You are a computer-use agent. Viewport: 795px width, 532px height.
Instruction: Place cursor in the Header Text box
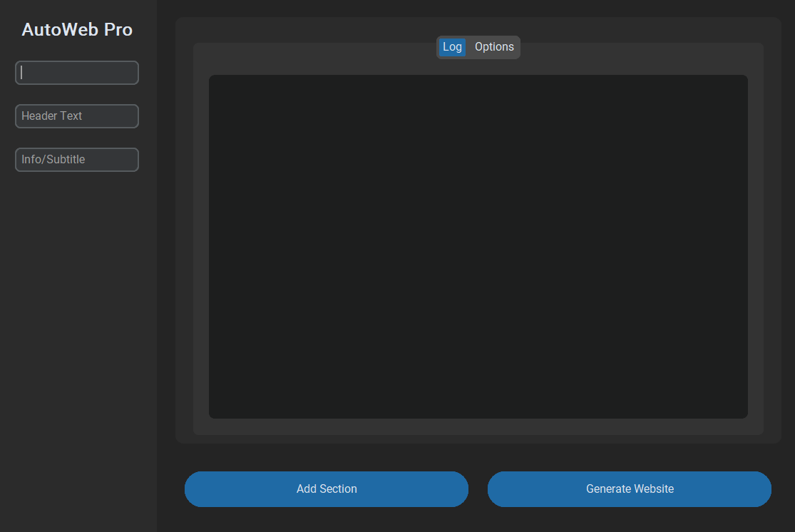coord(77,116)
